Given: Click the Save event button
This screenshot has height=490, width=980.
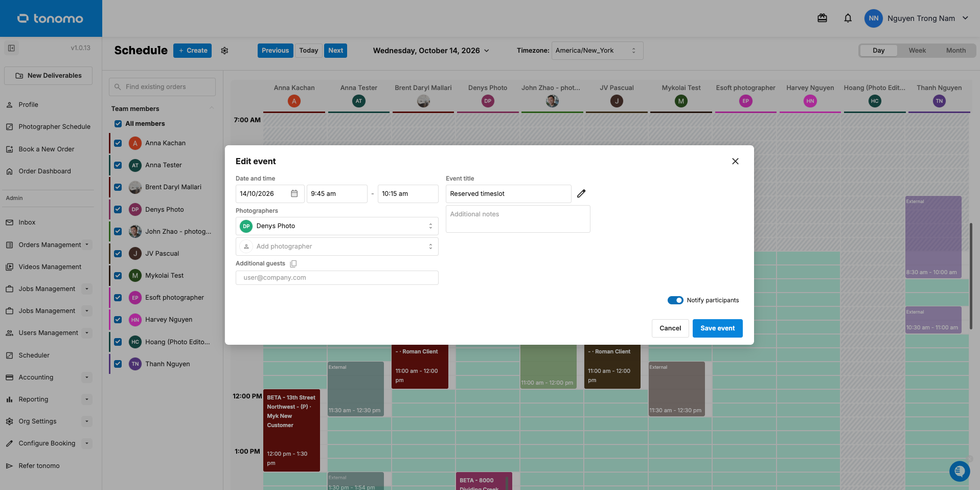Looking at the screenshot, I should click(x=717, y=328).
